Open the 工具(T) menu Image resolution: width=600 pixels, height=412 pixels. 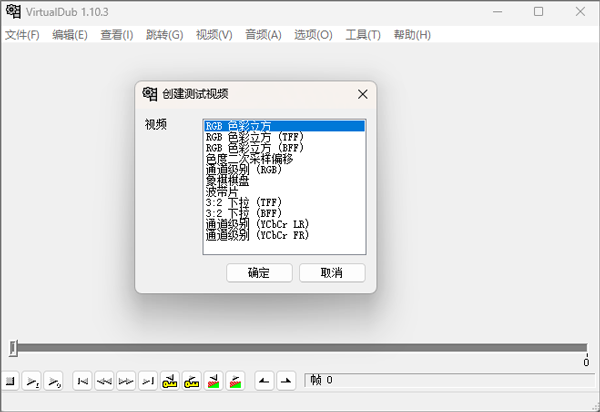363,35
